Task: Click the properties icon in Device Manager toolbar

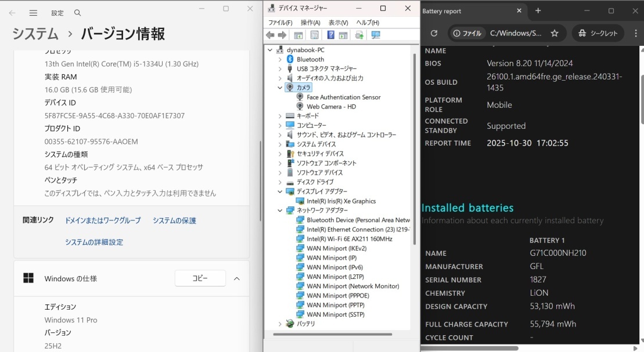Action: point(315,35)
